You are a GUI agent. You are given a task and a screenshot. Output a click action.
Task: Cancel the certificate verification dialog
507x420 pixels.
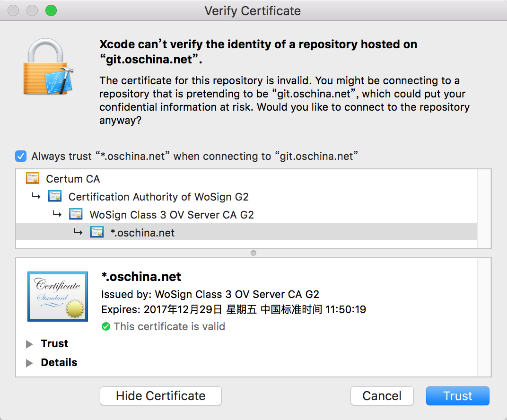[382, 396]
